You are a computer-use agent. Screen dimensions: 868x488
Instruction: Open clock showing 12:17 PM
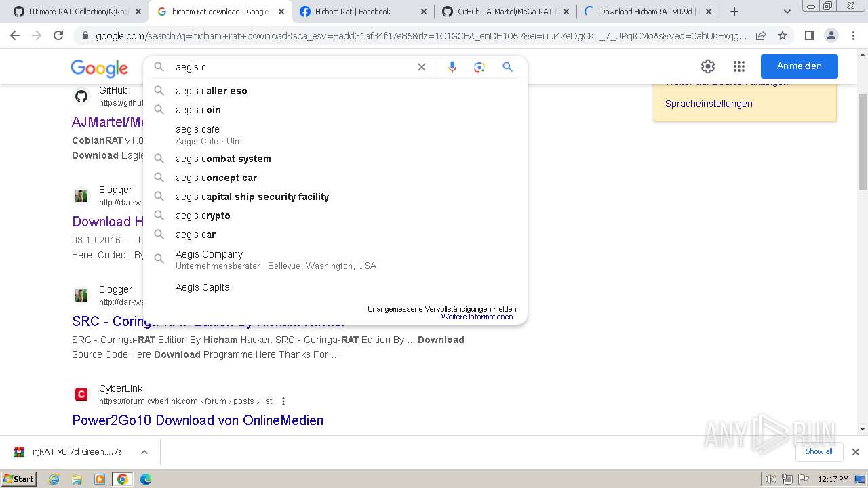click(833, 479)
